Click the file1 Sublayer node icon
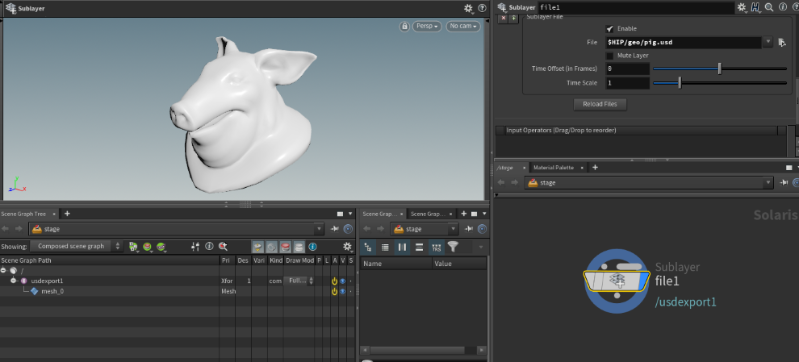799x362 pixels. (x=617, y=281)
